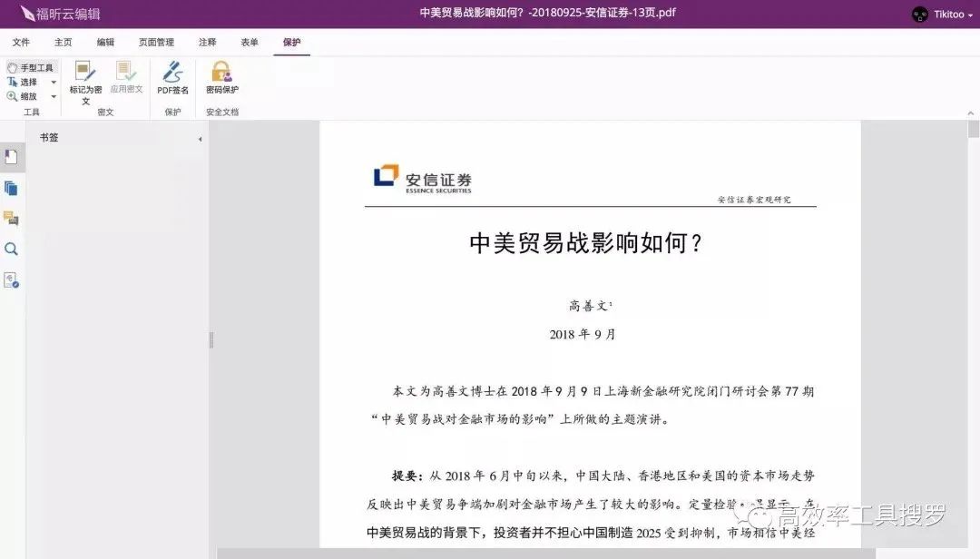Open the 文件 menu
This screenshot has width=980, height=559.
22,42
